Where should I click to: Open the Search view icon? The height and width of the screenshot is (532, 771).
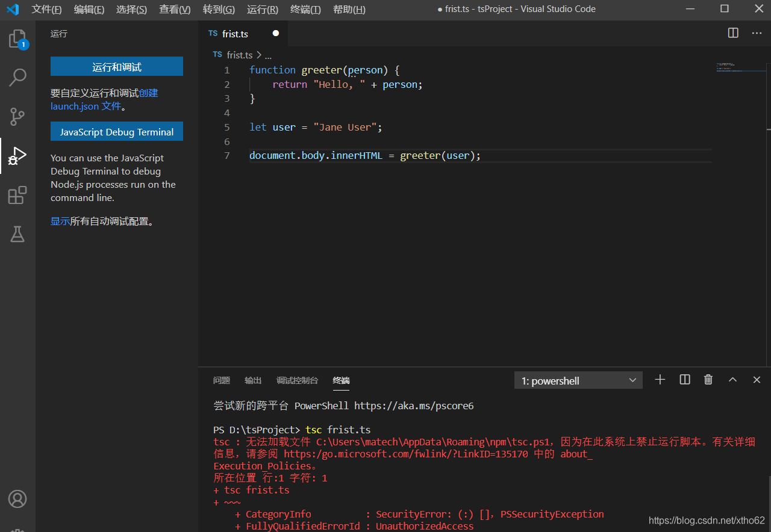(17, 77)
